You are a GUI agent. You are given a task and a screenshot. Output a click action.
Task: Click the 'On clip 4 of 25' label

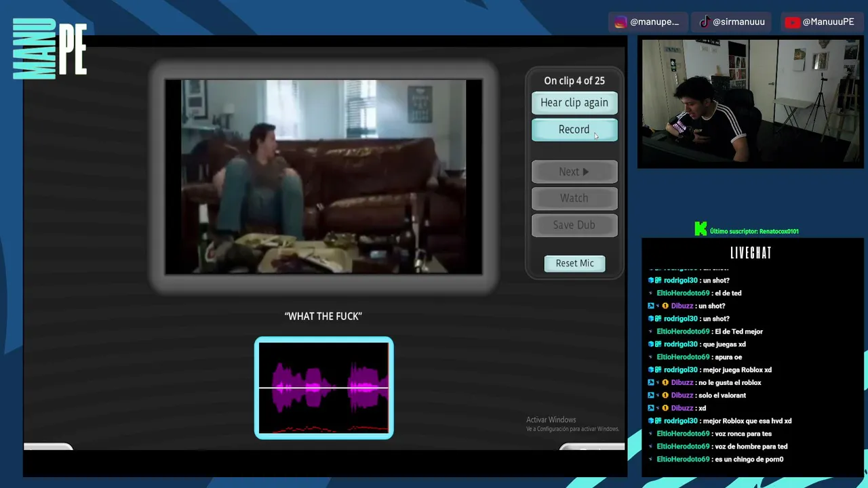(x=574, y=81)
